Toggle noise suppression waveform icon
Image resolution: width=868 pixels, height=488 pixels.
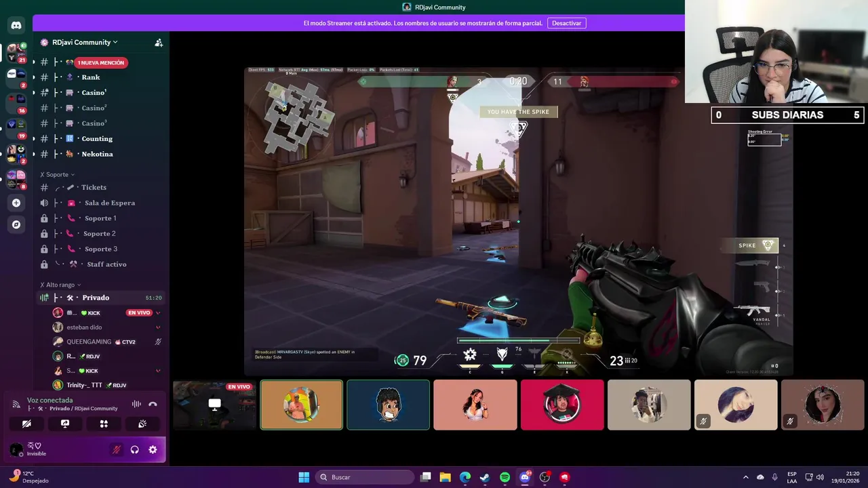pyautogui.click(x=136, y=404)
